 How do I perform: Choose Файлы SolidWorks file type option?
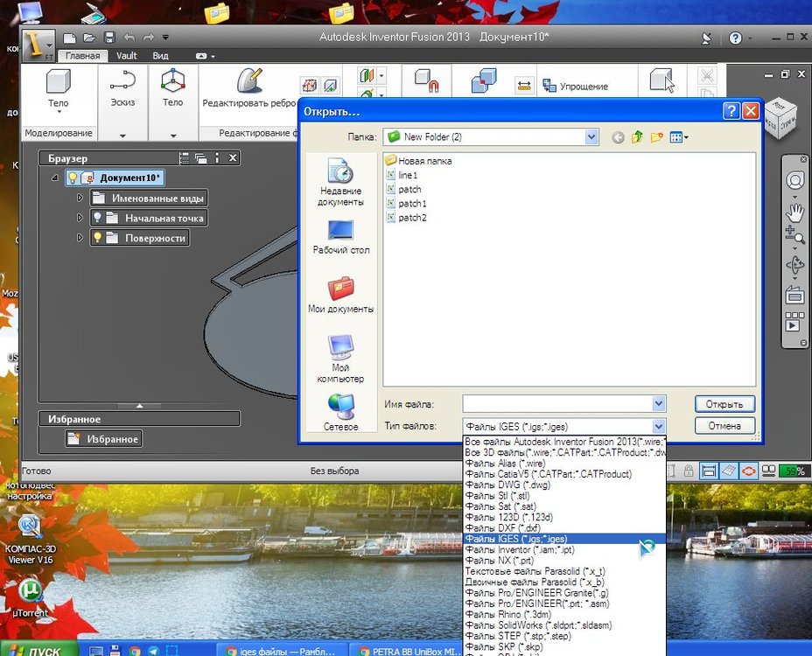[x=564, y=625]
